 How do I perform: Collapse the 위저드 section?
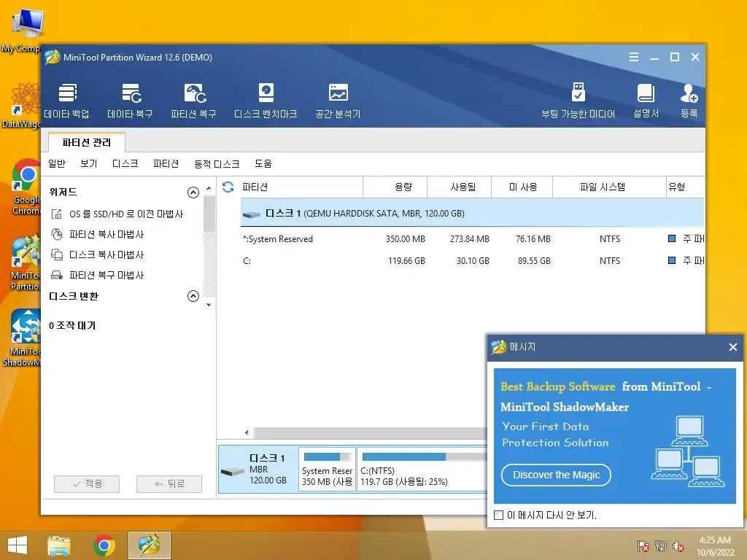coord(193,192)
